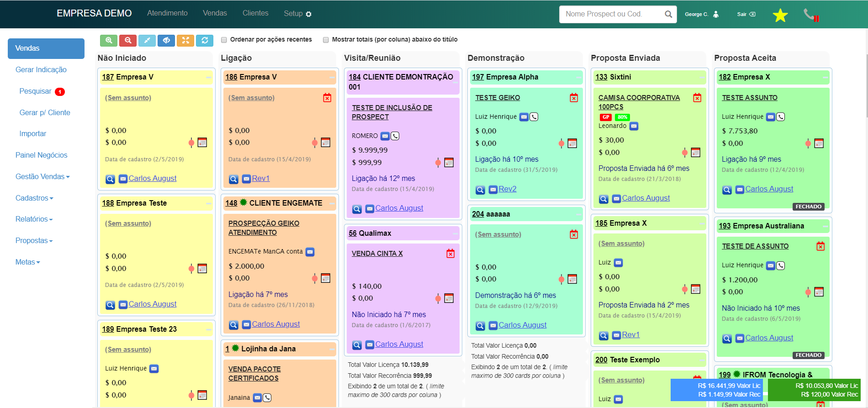The height and width of the screenshot is (408, 868).
Task: Open the Setup menu
Action: click(297, 14)
